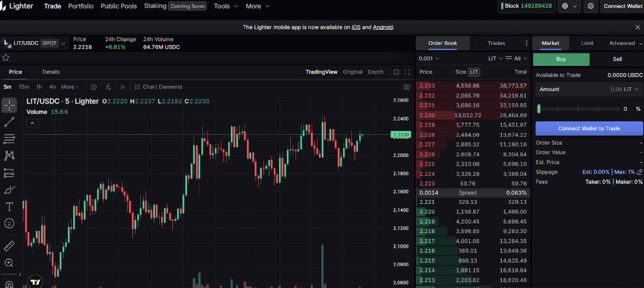644x288 pixels.
Task: Open the Portfolio page
Action: coord(81,6)
